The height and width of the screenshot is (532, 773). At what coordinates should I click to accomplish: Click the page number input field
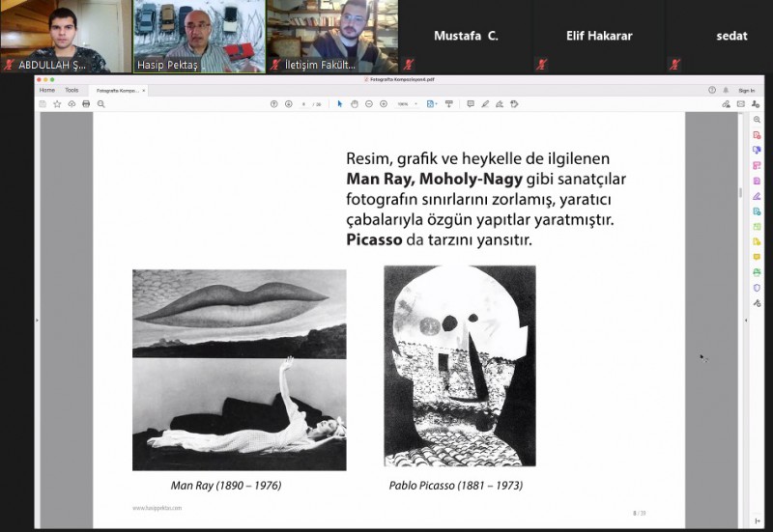coord(303,103)
